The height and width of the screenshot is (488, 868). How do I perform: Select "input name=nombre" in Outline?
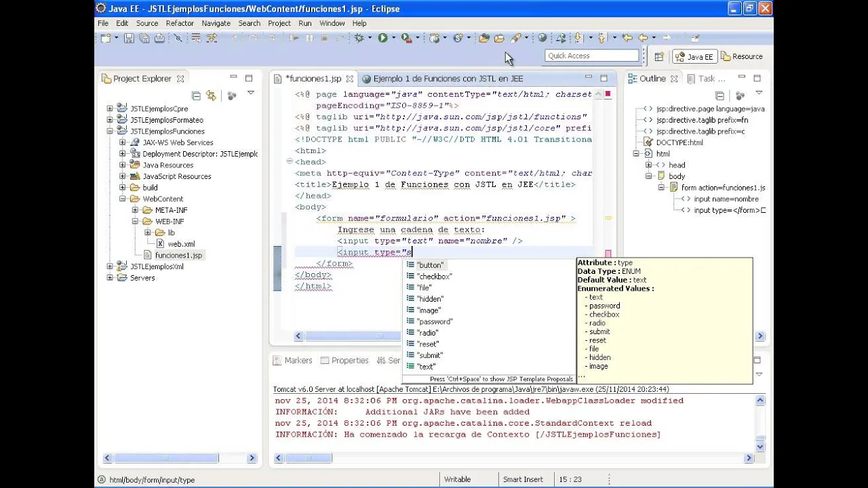pos(726,199)
